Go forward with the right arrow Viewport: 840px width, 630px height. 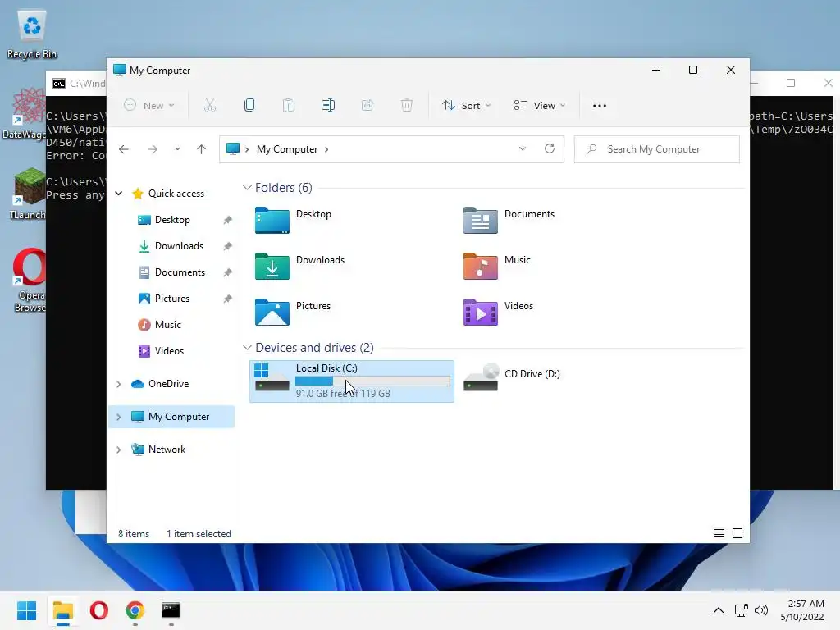pyautogui.click(x=153, y=149)
